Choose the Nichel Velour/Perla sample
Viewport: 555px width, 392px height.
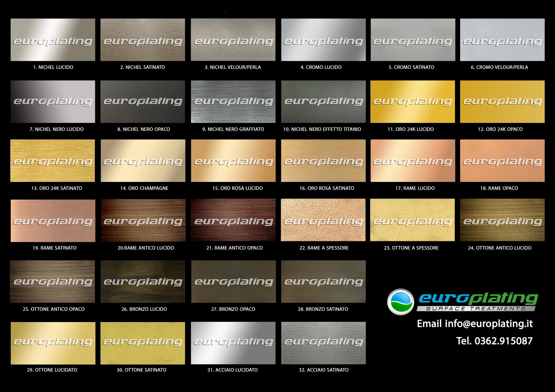coord(233,40)
